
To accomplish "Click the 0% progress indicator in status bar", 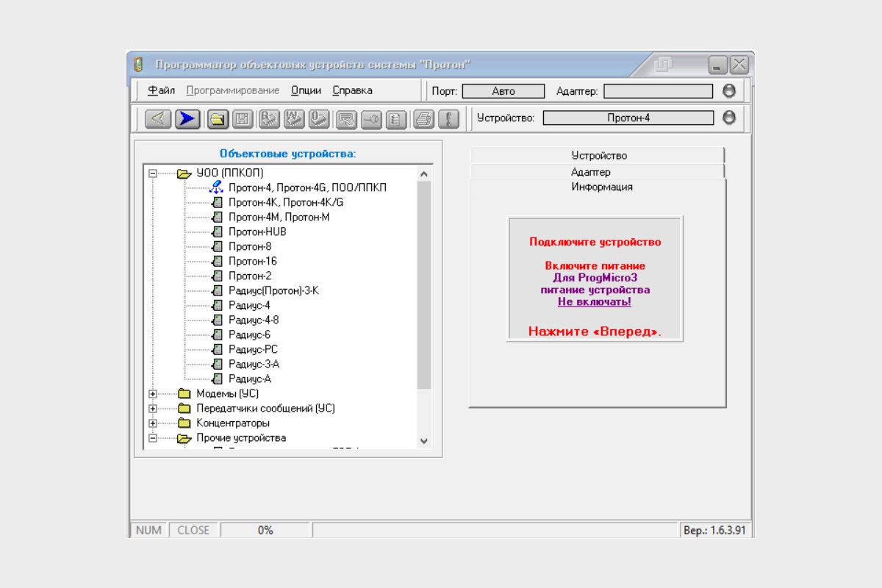I will pyautogui.click(x=265, y=530).
